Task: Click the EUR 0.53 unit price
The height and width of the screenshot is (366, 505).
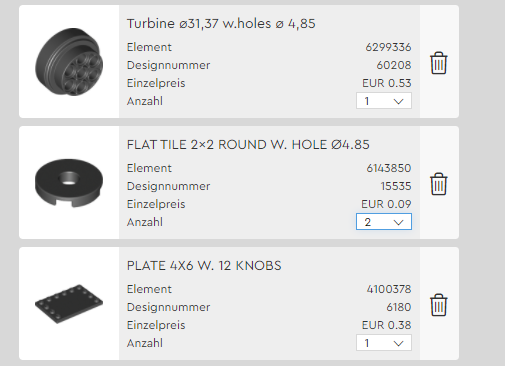Action: 387,83
